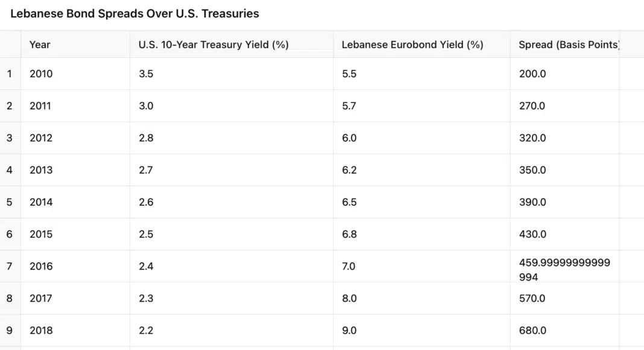Select Eurobond yield cell showing 6.5
This screenshot has width=644, height=350.
tap(349, 202)
